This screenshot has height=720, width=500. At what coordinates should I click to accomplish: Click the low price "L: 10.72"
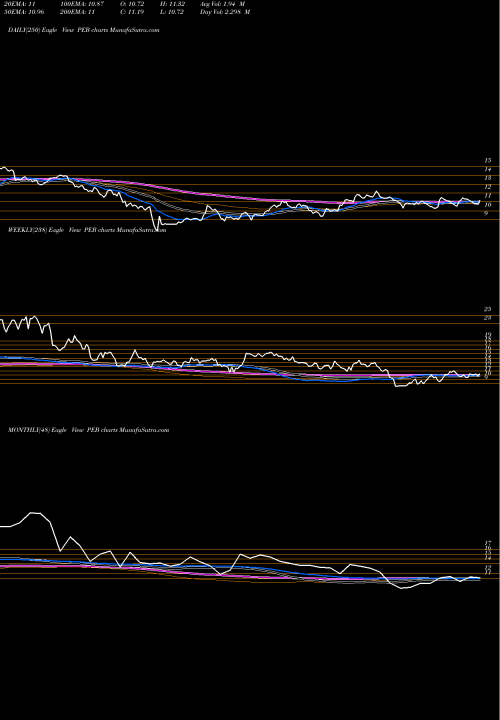point(172,12)
